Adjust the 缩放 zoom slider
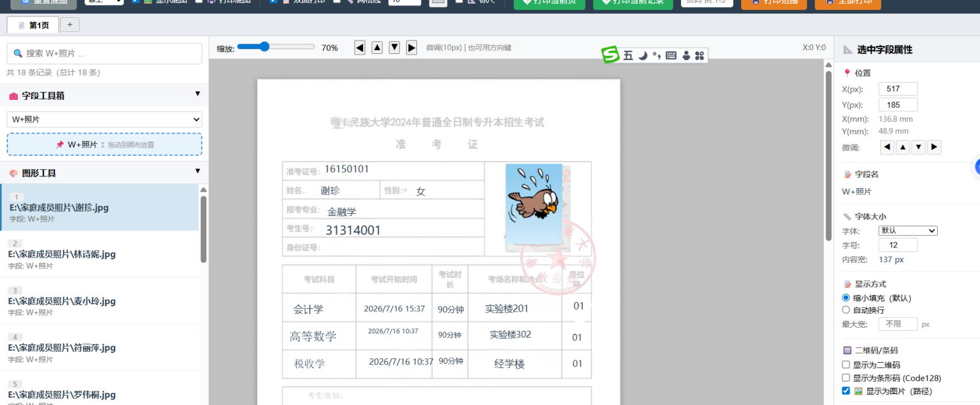The image size is (980, 405). (x=276, y=47)
